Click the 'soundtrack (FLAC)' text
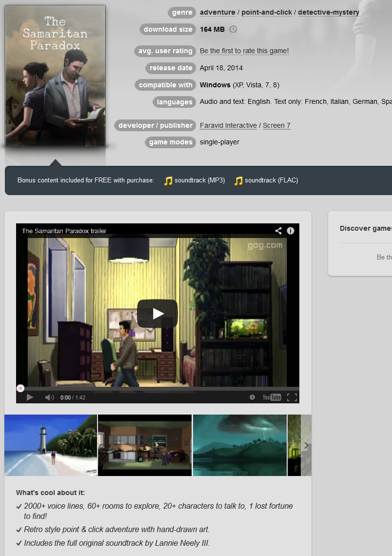The height and width of the screenshot is (556, 392). click(271, 180)
